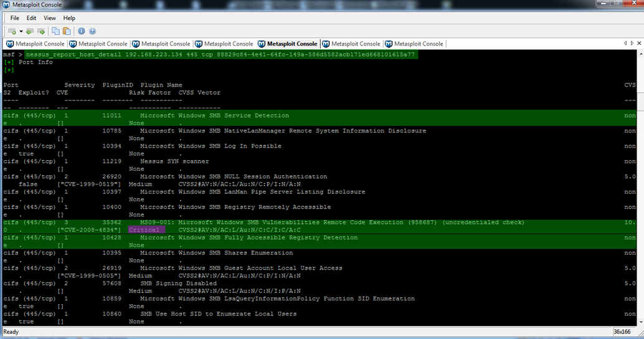The image size is (644, 339).
Task: Click the MS09-001 SMB Vulnerabilities plugin name
Action: pyautogui.click(x=332, y=222)
